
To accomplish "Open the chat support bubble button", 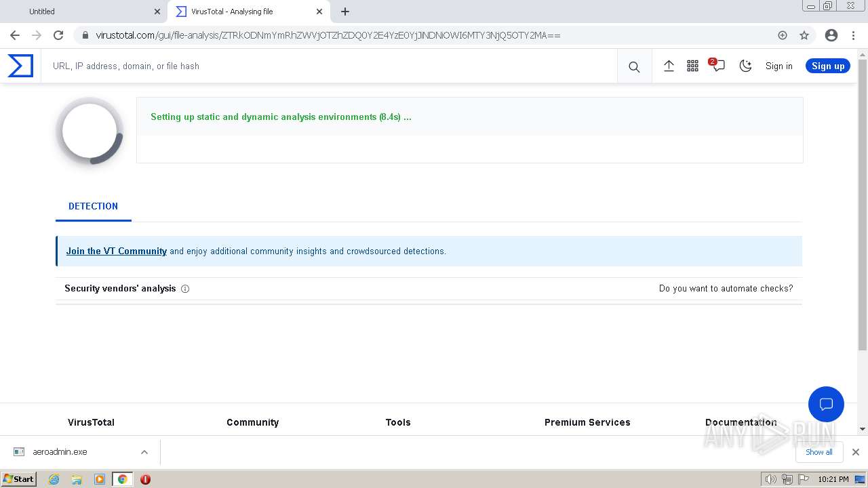I will (826, 404).
